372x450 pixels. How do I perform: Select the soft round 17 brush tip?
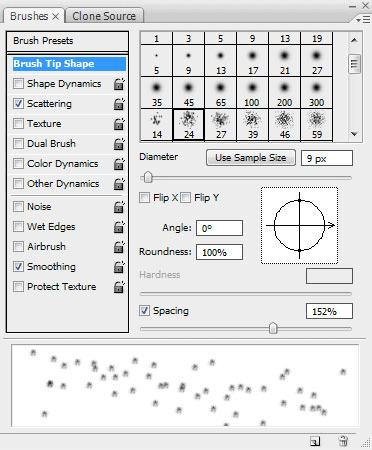(252, 60)
